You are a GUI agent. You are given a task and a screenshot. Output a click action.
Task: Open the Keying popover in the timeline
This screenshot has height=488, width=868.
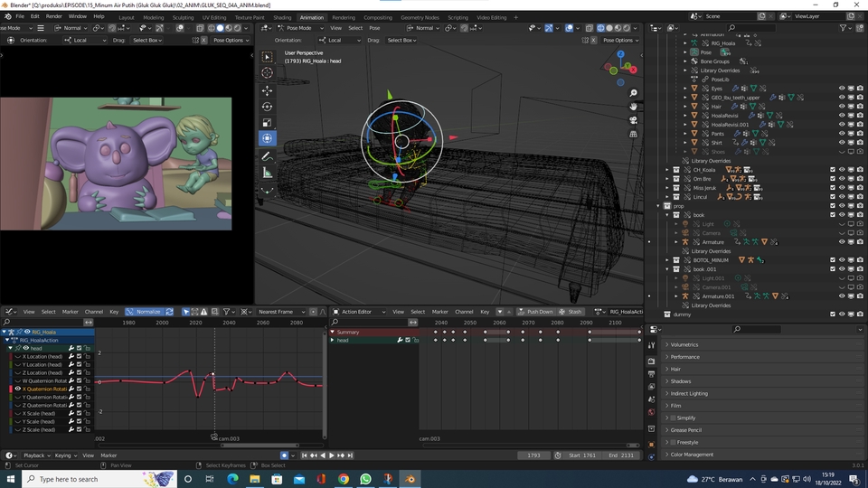pyautogui.click(x=65, y=455)
